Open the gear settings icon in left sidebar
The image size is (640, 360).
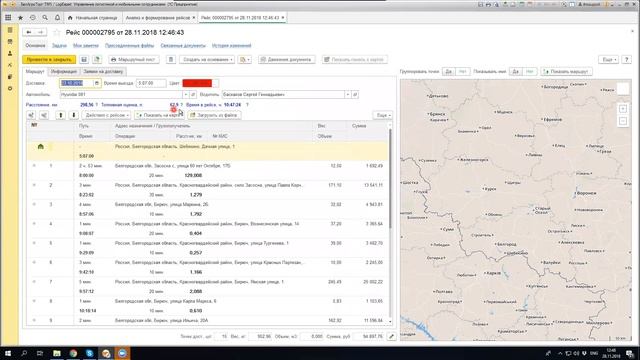tap(10, 89)
